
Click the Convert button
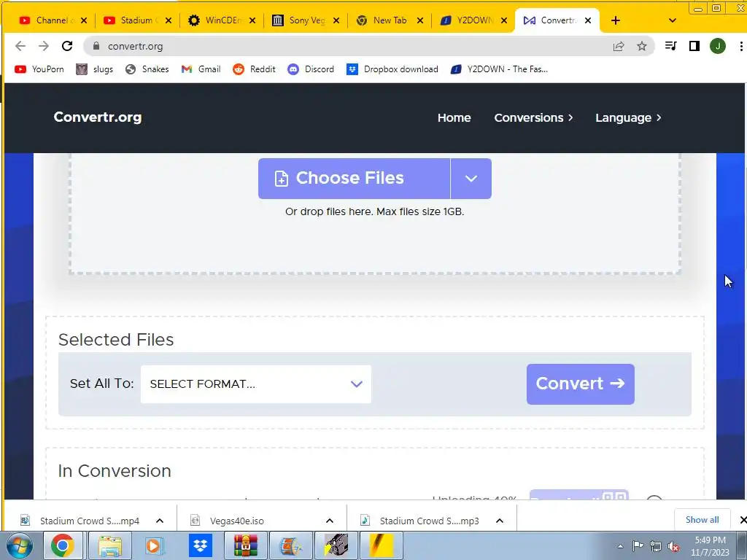tap(580, 384)
